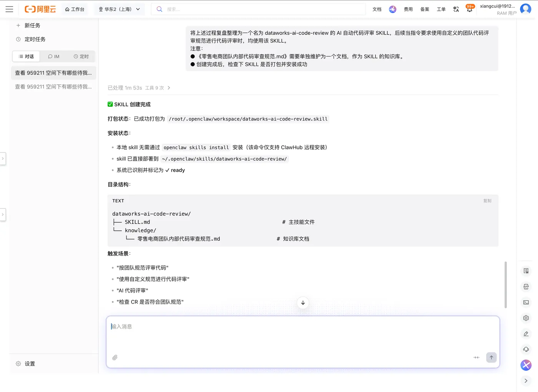
Task: Open the 费用 menu item
Action: tap(408, 9)
